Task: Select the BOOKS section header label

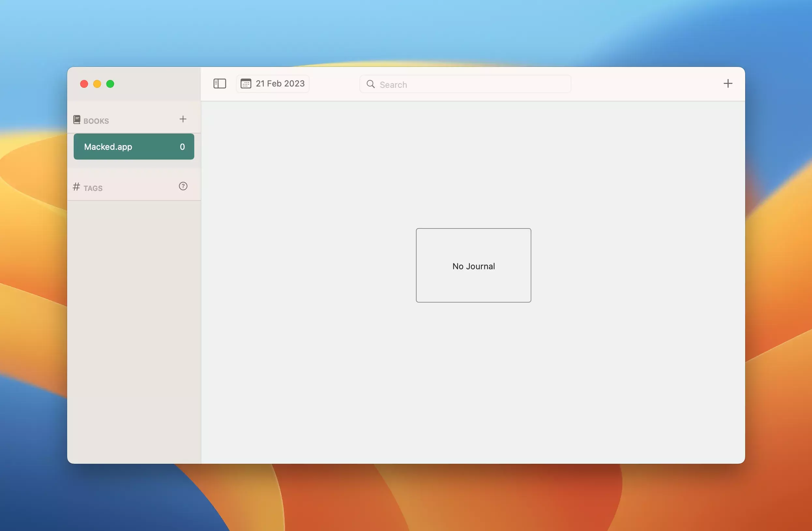Action: [x=96, y=121]
